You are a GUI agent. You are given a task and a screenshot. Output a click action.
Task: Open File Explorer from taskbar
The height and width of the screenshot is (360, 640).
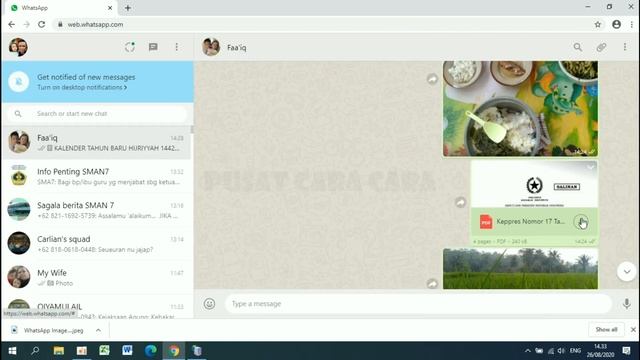pos(59,351)
